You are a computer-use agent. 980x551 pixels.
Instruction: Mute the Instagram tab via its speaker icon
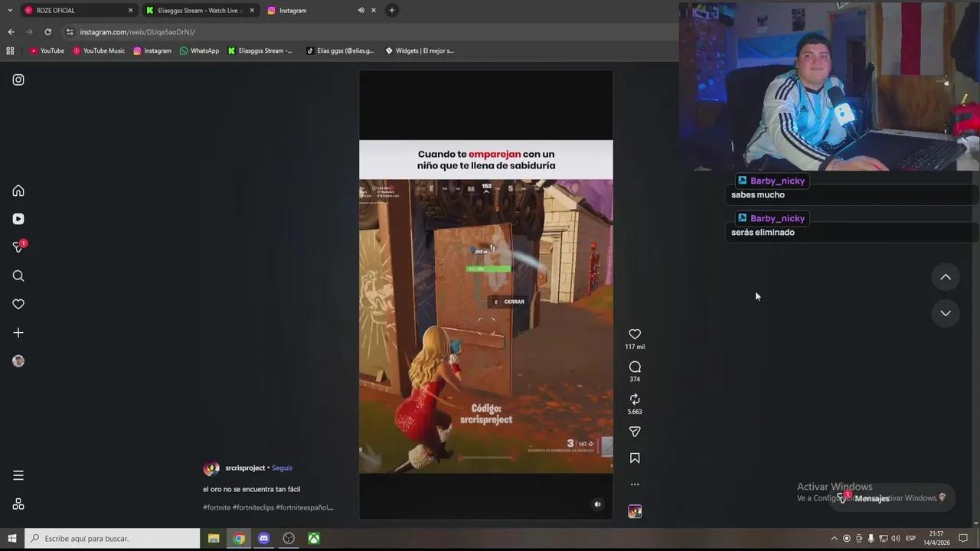pyautogui.click(x=361, y=10)
